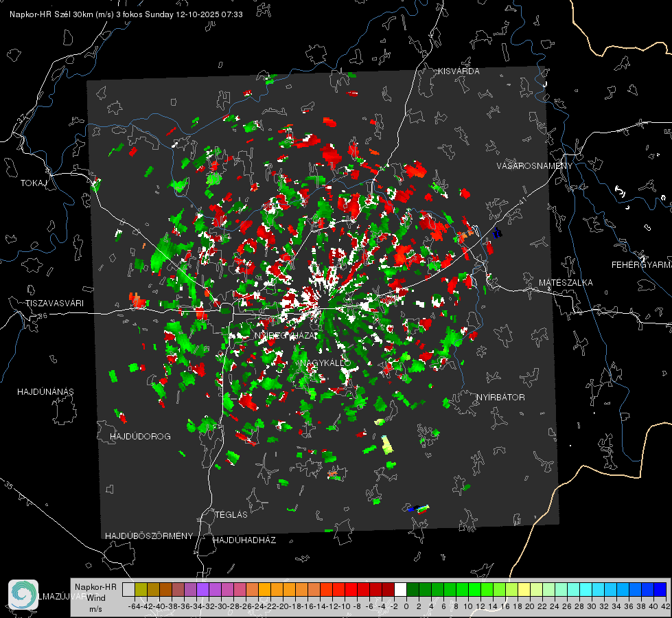Click road number 41 label near Vásárosnamény
Image resolution: width=672 pixels, height=618 pixels.
tap(522, 201)
